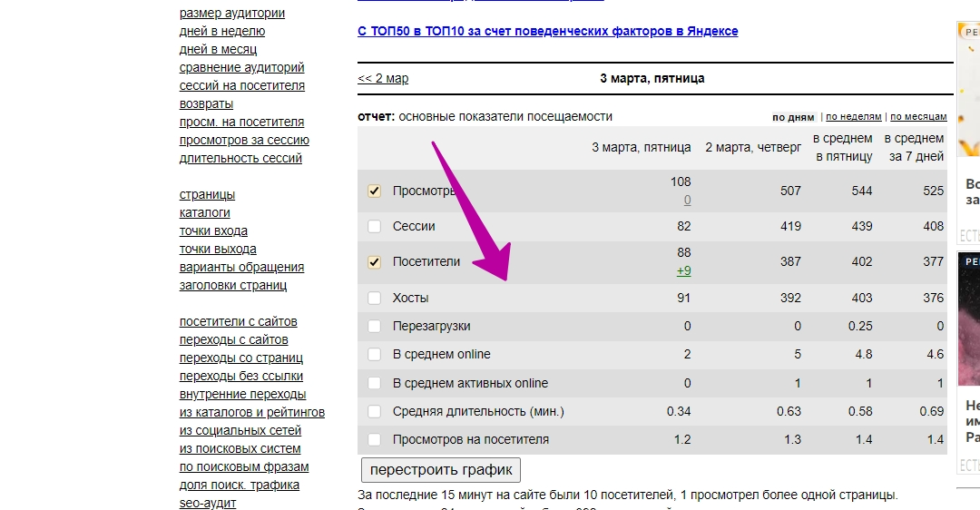The image size is (980, 510).
Task: Open the С ТОП50 в ТОП10 article link
Action: pyautogui.click(x=547, y=31)
